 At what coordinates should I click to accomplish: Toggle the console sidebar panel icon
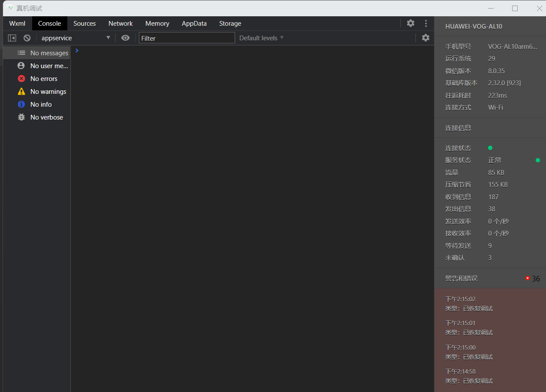12,38
